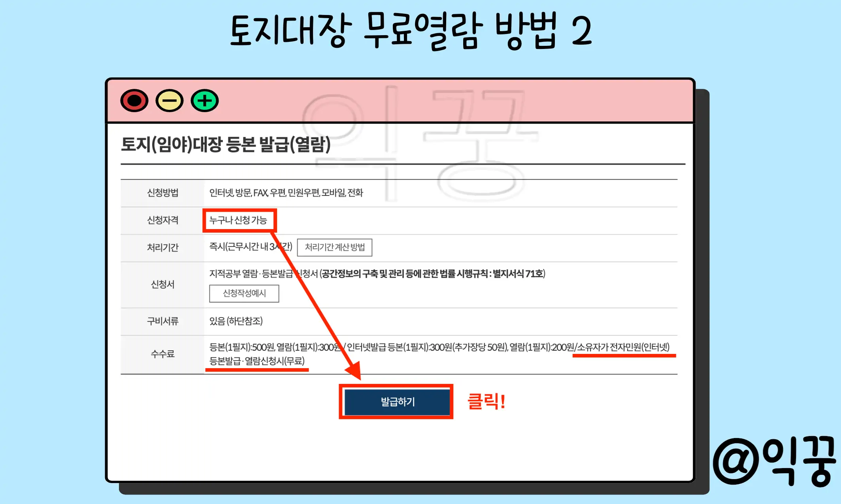Open the 신청작성예시 example form

click(x=244, y=293)
